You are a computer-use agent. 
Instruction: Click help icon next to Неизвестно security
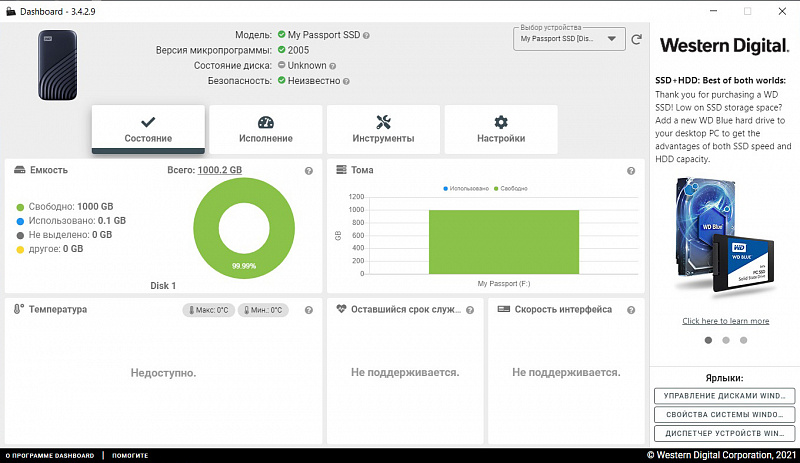[x=346, y=81]
